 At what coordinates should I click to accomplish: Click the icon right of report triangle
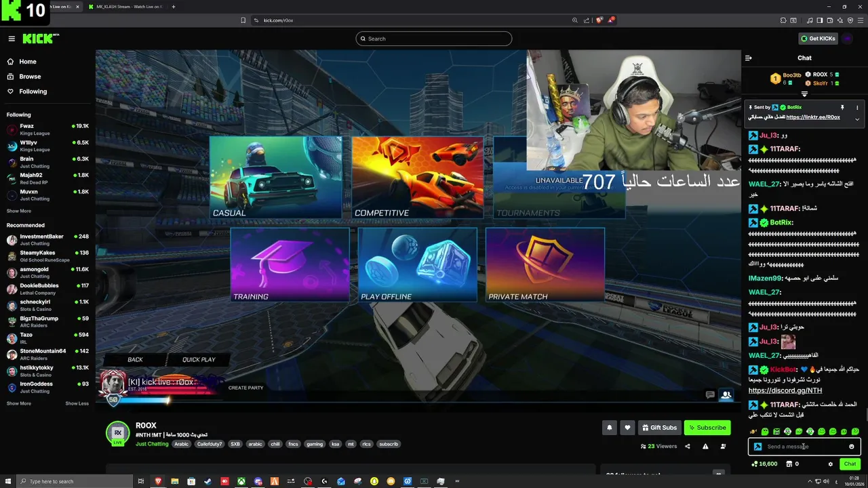723,447
